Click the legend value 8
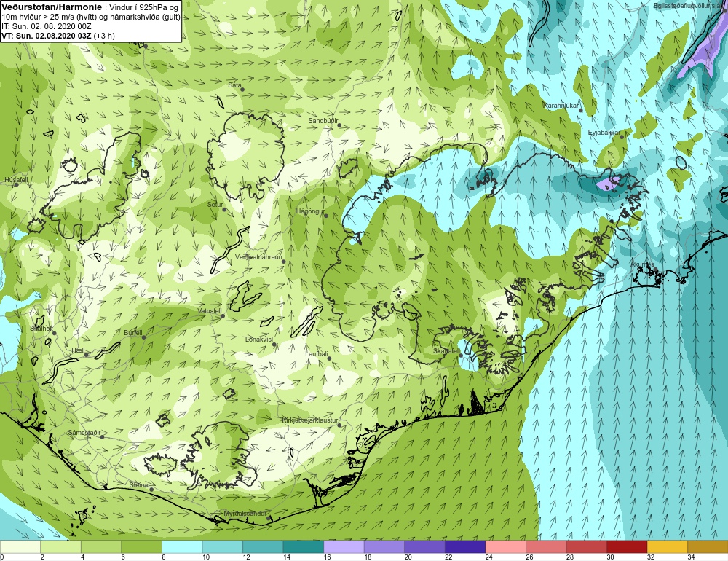The width and height of the screenshot is (728, 561). click(163, 557)
